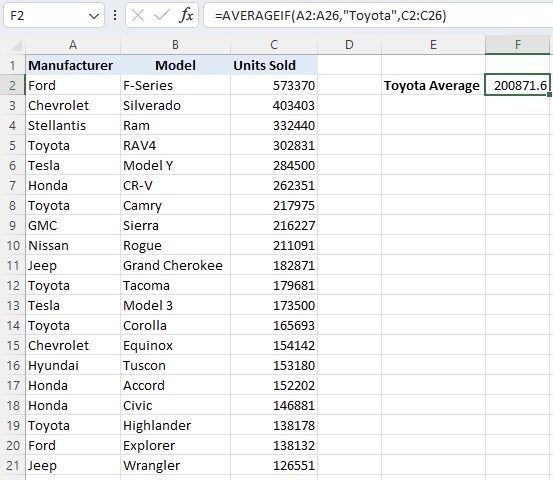This screenshot has width=553, height=480.
Task: Select the cell with 217975
Action: click(x=274, y=206)
